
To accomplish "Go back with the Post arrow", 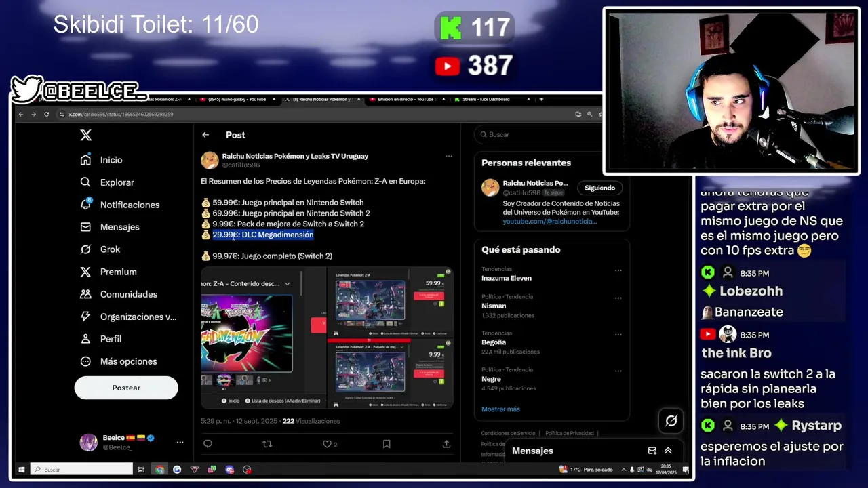I will (205, 135).
